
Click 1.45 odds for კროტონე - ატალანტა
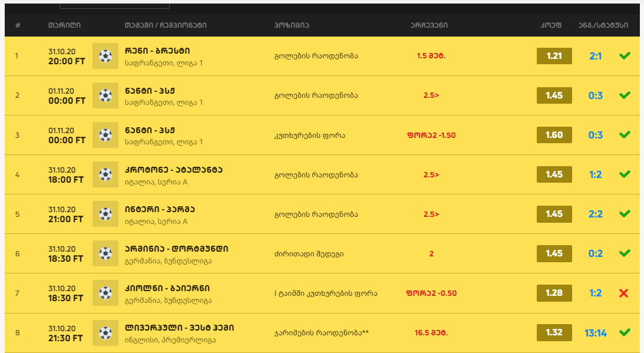[x=554, y=174]
